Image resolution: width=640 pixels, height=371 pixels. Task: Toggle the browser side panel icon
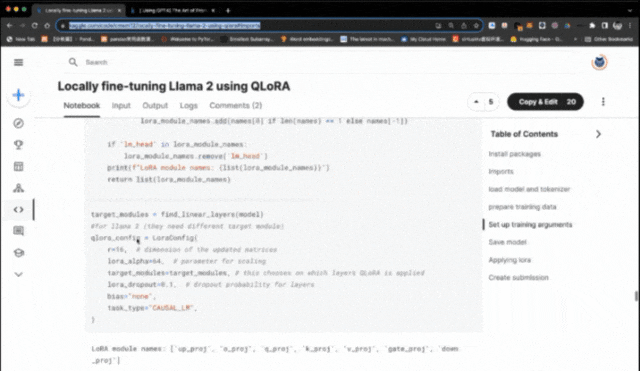click(604, 25)
